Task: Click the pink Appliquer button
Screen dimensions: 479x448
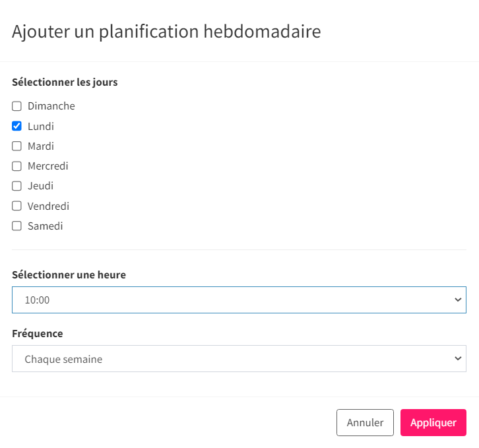Action: [433, 423]
